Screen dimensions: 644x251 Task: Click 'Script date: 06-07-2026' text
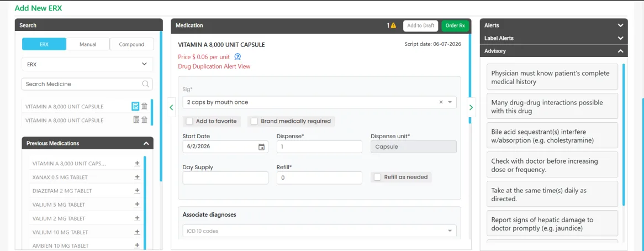click(432, 44)
